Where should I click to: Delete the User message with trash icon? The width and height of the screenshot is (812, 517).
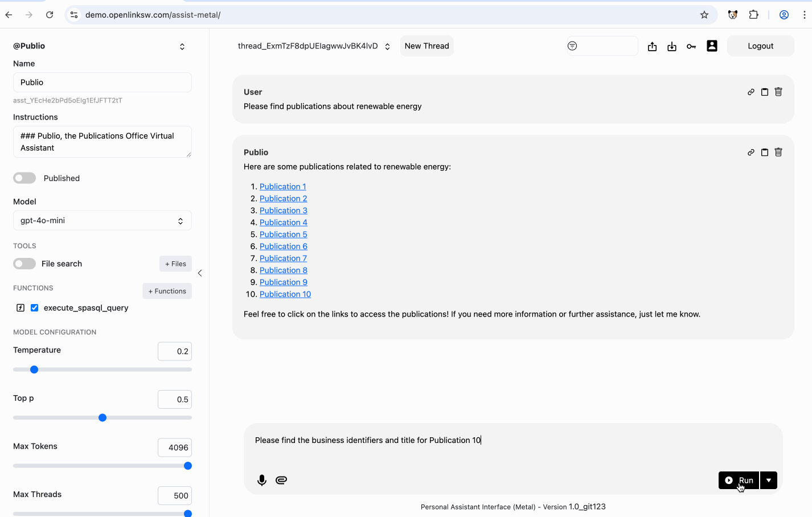tap(778, 92)
